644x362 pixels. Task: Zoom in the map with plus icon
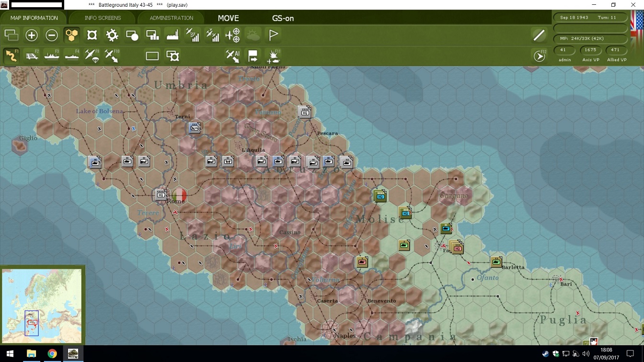click(x=32, y=35)
